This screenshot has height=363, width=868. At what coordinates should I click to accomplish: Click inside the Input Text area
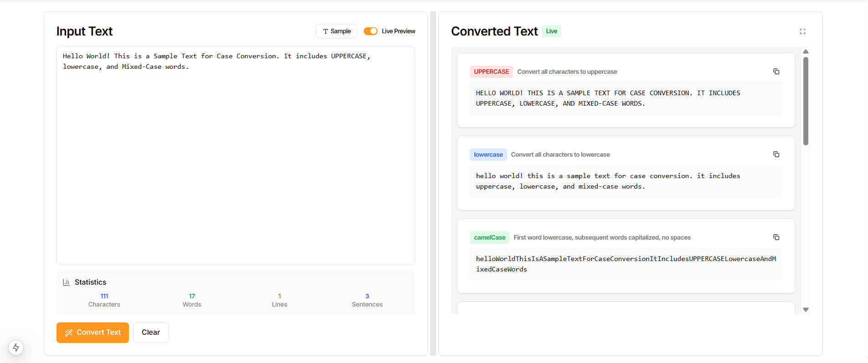point(236,156)
